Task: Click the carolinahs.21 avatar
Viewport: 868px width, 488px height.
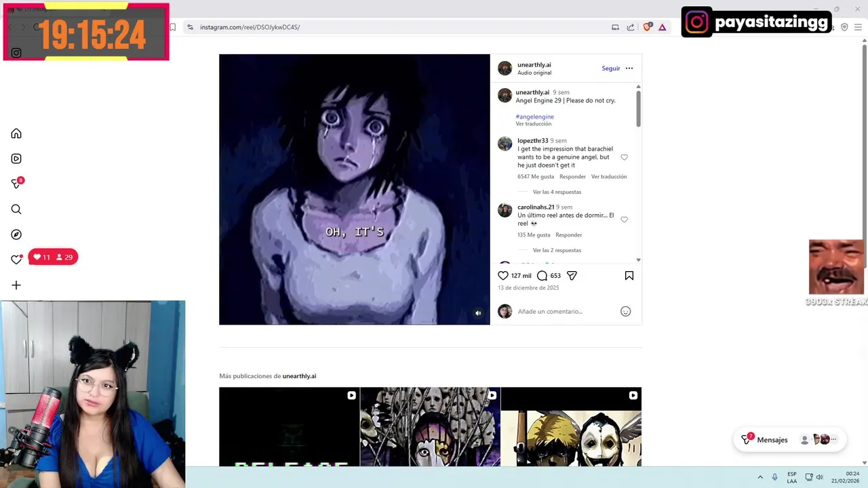Action: [x=505, y=210]
